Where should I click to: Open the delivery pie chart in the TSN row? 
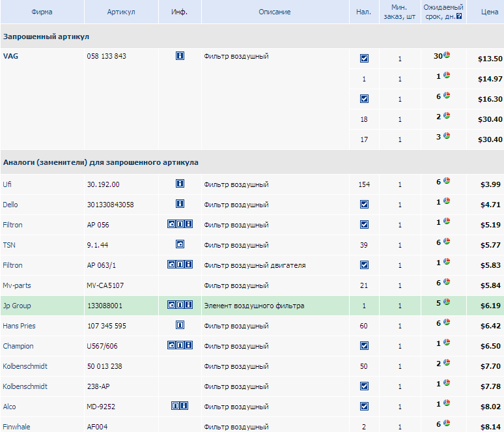[447, 241]
